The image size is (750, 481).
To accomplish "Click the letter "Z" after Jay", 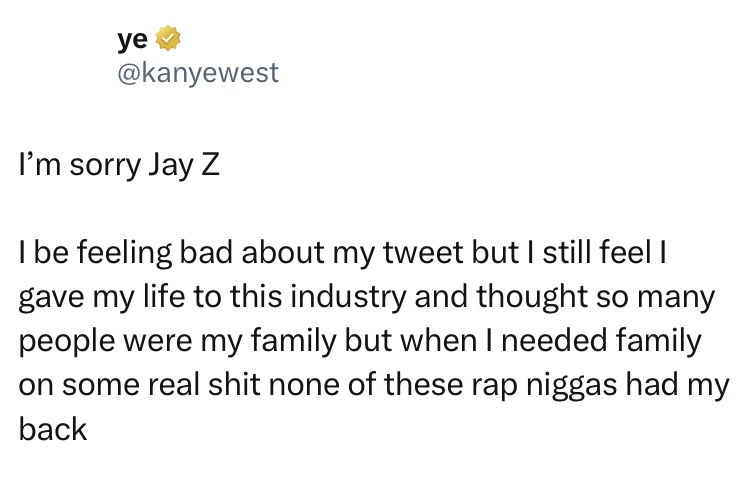I will point(208,165).
